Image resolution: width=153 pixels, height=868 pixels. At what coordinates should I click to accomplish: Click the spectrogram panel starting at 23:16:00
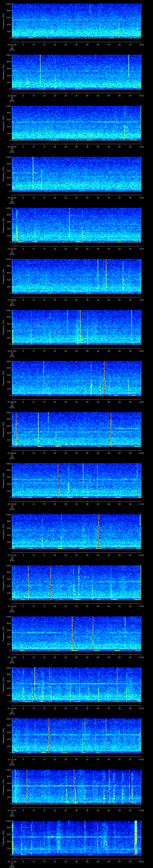coord(77,786)
